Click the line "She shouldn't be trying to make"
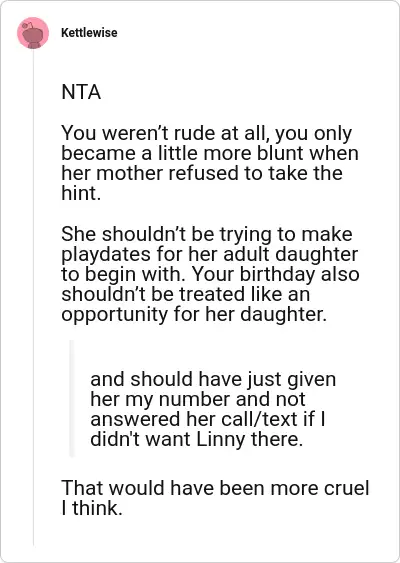Image resolution: width=400 pixels, height=563 pixels. (207, 234)
